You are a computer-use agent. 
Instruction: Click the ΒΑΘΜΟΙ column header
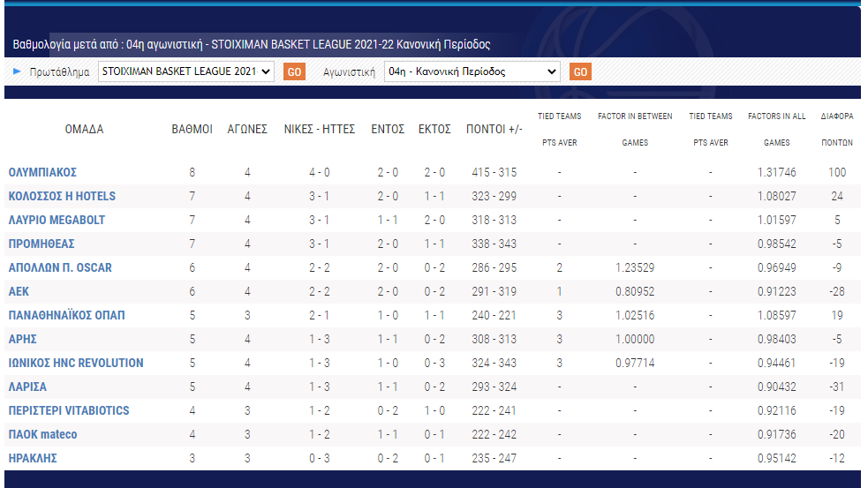(x=192, y=129)
